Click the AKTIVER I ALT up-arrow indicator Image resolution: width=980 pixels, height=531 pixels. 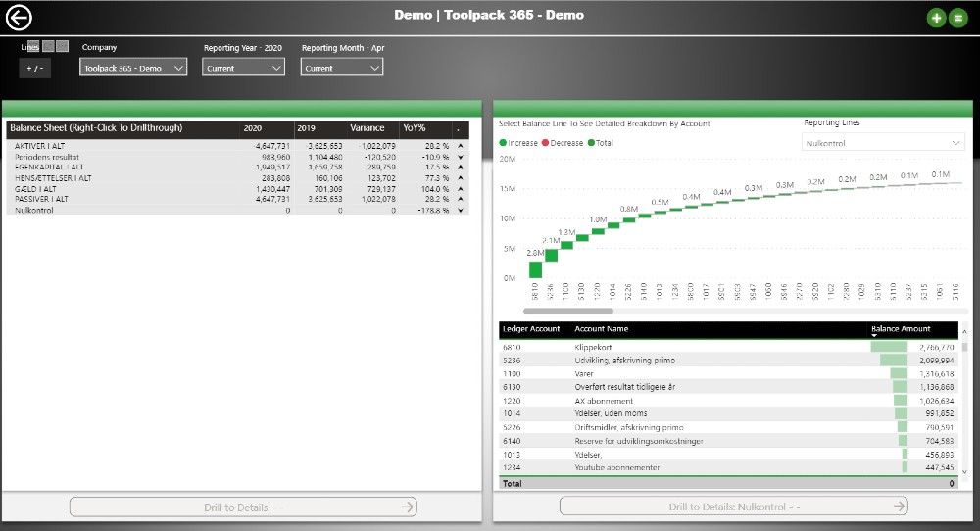(x=460, y=146)
